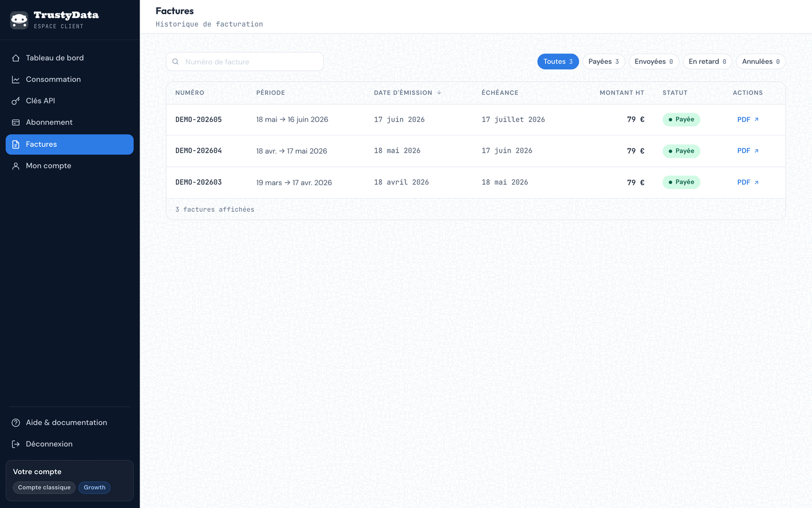
Task: Open Mon compte page
Action: point(69,166)
